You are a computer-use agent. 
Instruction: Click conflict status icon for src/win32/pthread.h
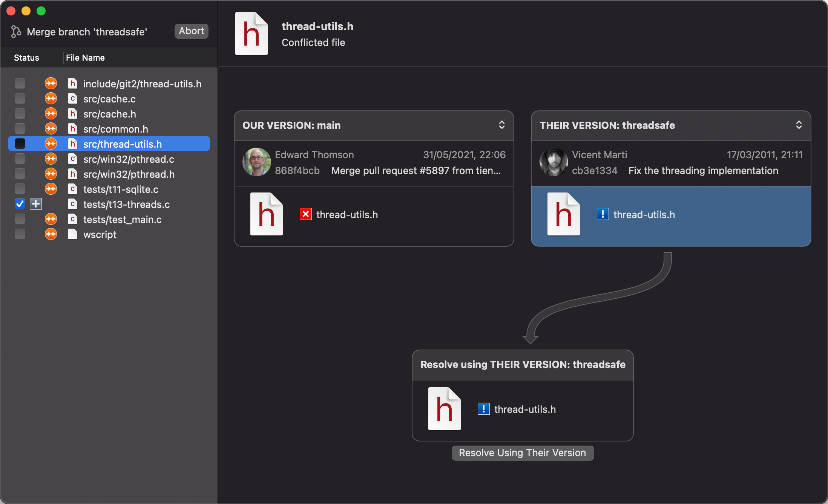pyautogui.click(x=51, y=174)
